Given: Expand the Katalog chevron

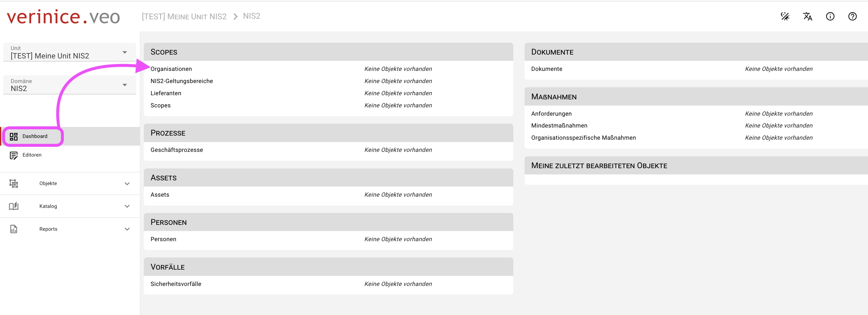Looking at the screenshot, I should pyautogui.click(x=127, y=206).
